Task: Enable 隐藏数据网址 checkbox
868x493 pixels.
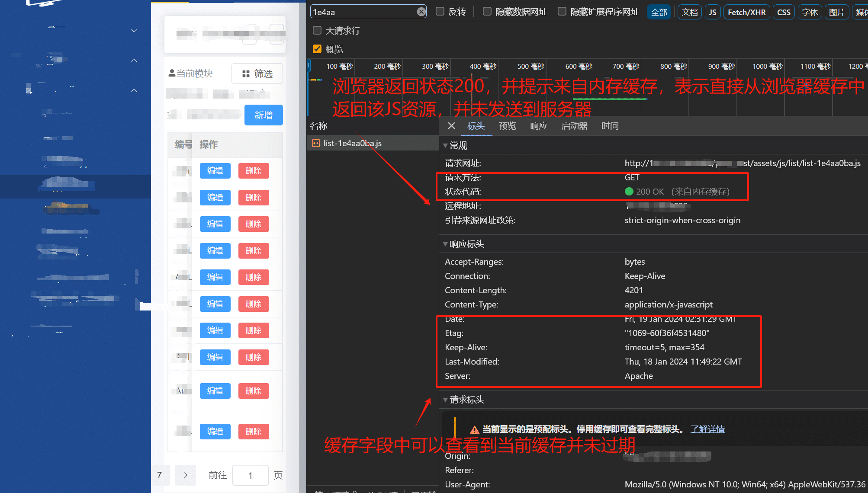Action: (x=487, y=12)
